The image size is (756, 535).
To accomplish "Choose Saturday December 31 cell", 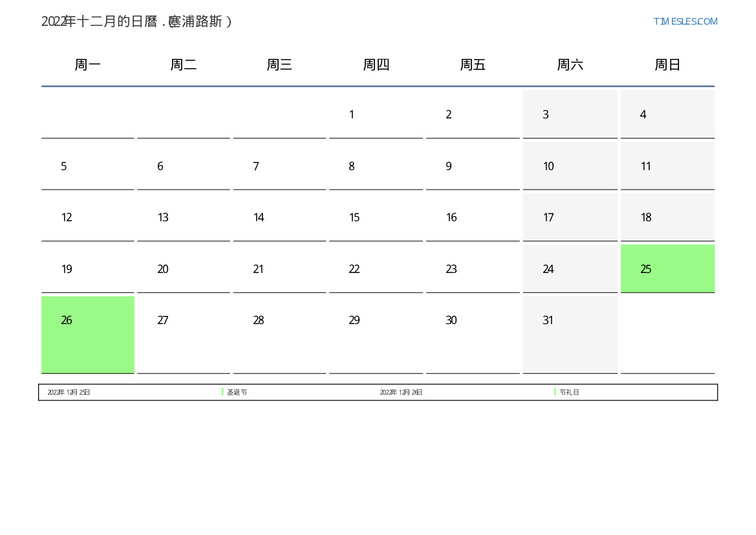I will pyautogui.click(x=570, y=334).
